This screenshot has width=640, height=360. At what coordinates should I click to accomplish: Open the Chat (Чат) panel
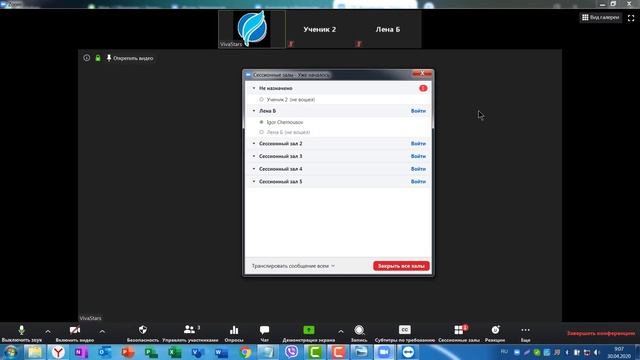point(264,333)
